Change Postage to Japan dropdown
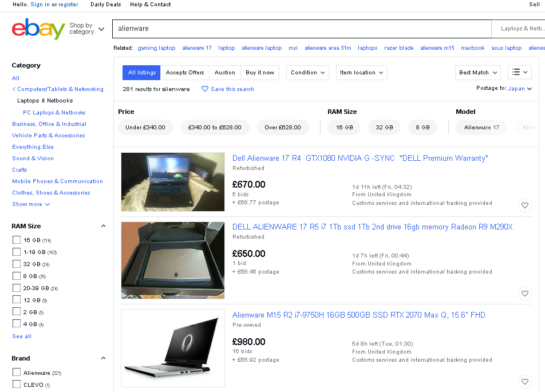The width and height of the screenshot is (545, 392). coord(520,89)
